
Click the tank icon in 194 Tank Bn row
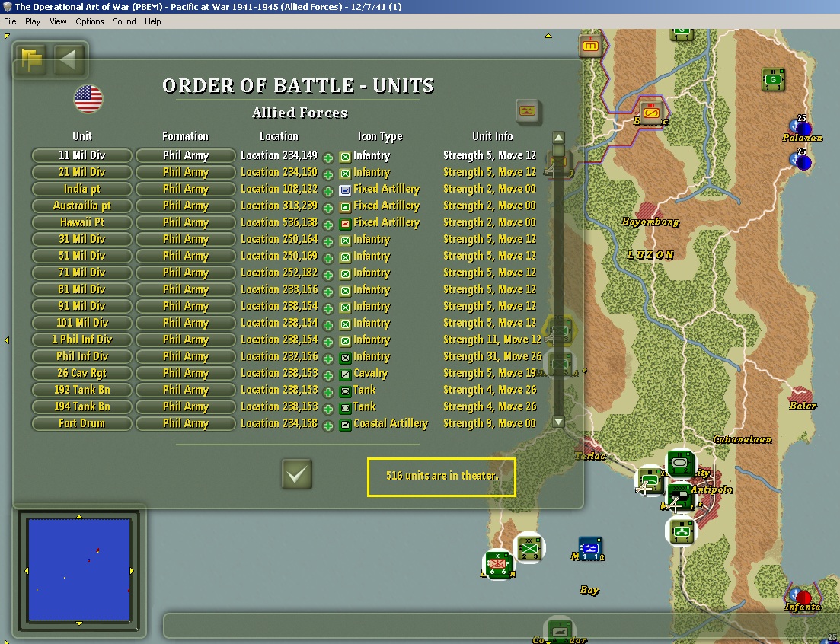click(x=346, y=408)
